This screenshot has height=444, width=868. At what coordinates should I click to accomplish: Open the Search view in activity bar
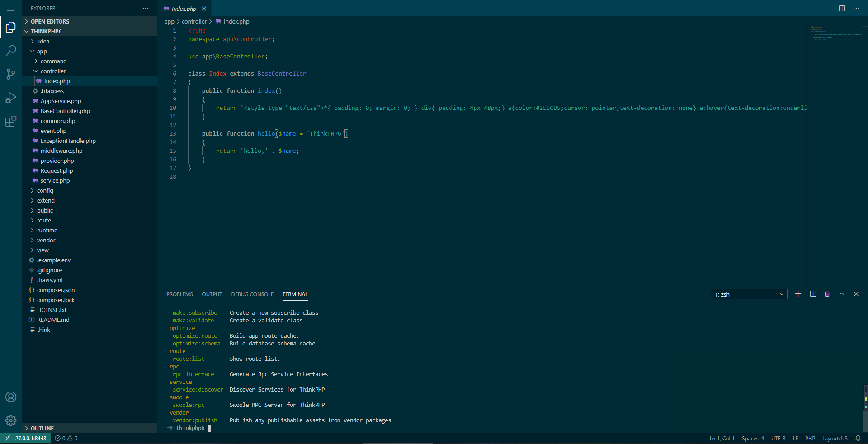(x=11, y=51)
